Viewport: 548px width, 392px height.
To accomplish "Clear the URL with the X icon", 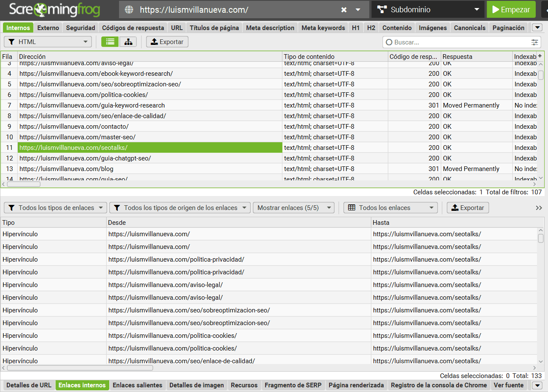I will (x=344, y=10).
